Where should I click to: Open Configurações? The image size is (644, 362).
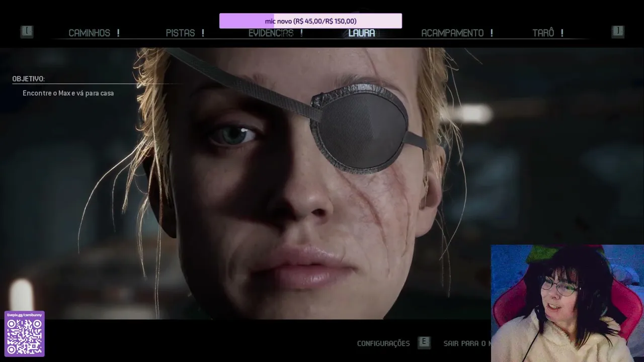coord(383,343)
